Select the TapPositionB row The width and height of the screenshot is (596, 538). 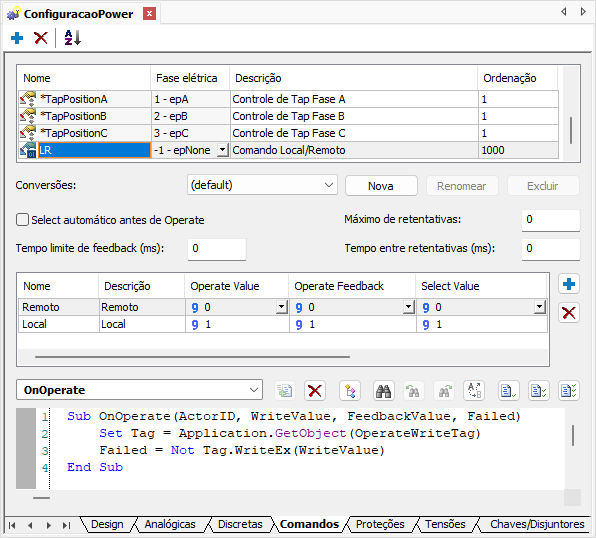coord(288,116)
